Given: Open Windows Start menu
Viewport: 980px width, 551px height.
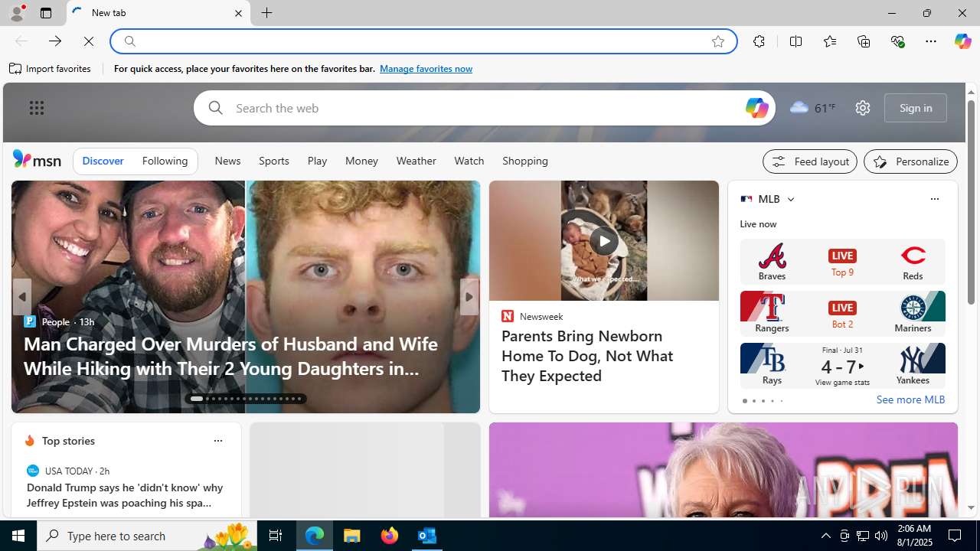Looking at the screenshot, I should click(x=18, y=536).
